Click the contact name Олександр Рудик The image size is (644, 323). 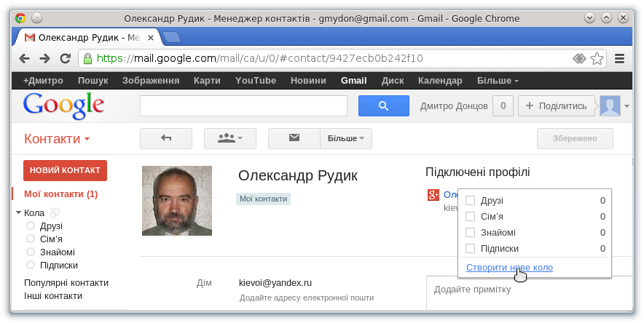[x=298, y=175]
